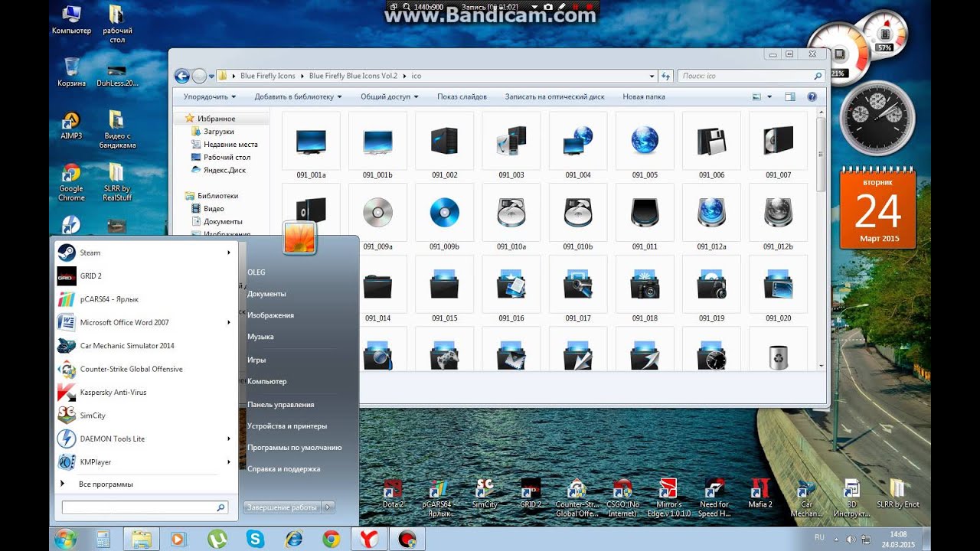
Task: Click the uTorrent taskbar icon
Action: click(x=217, y=539)
